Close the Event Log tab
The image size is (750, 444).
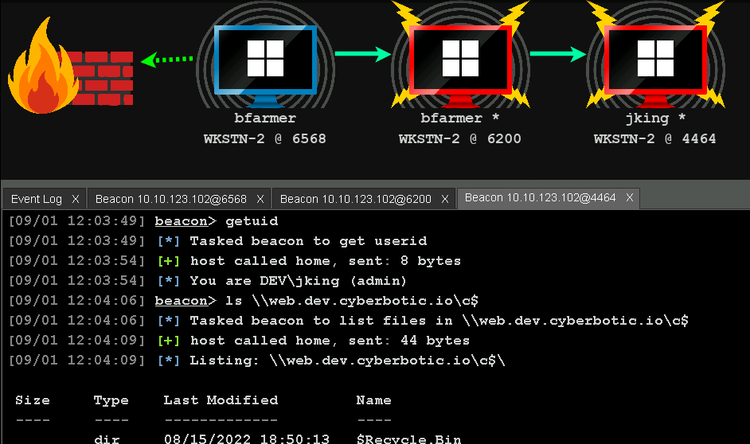pyautogui.click(x=76, y=199)
